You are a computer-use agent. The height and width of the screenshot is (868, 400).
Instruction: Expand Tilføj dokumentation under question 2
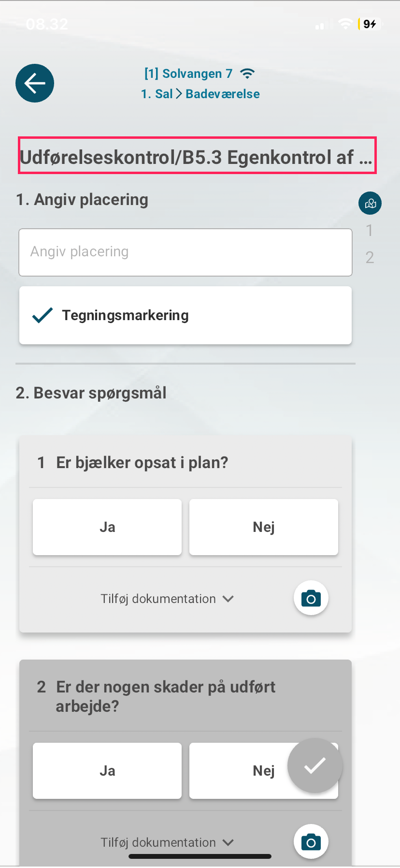167,842
